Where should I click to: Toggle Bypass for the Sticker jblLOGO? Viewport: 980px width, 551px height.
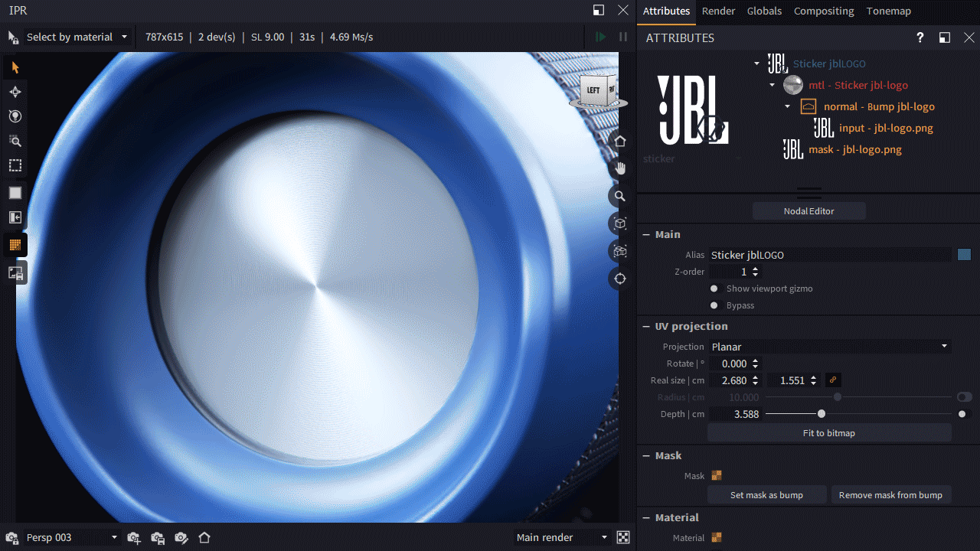714,305
